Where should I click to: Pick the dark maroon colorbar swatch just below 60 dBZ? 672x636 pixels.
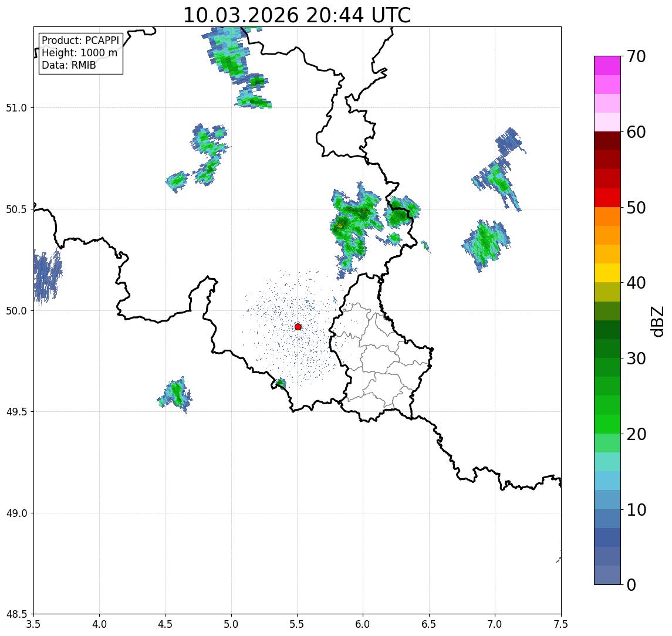point(607,141)
